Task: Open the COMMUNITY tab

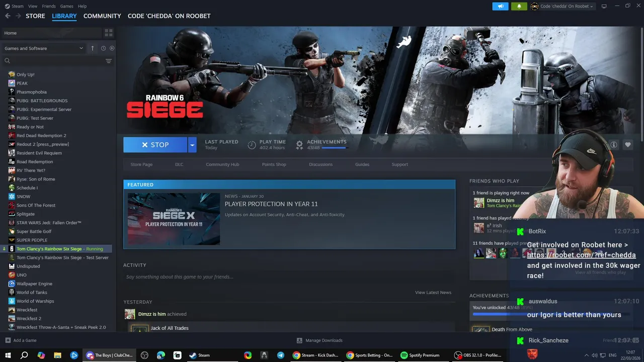Action: pos(102,16)
